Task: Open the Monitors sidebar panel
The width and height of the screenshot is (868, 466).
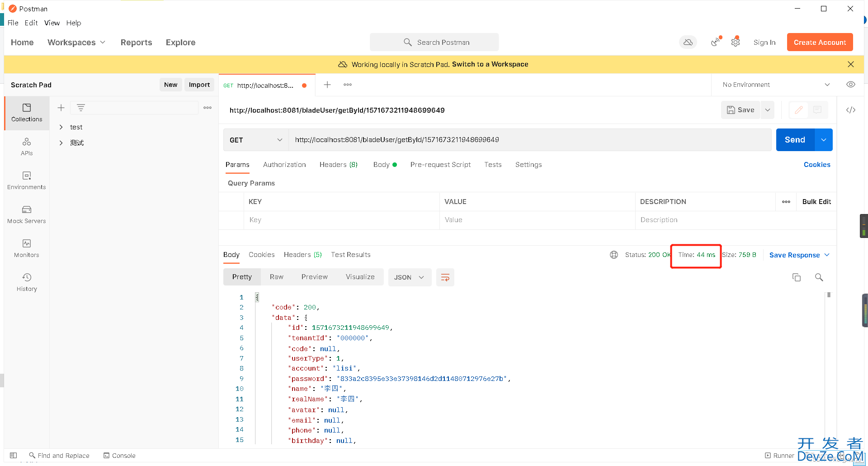Action: click(x=27, y=248)
